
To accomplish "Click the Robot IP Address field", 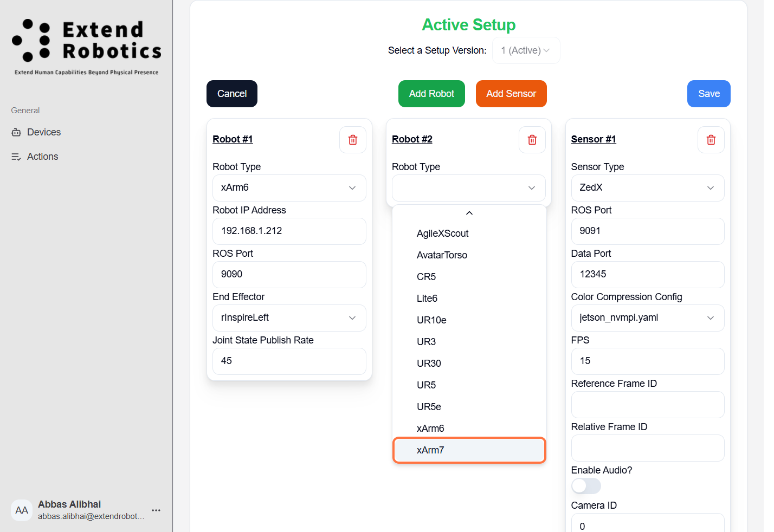I will (289, 231).
